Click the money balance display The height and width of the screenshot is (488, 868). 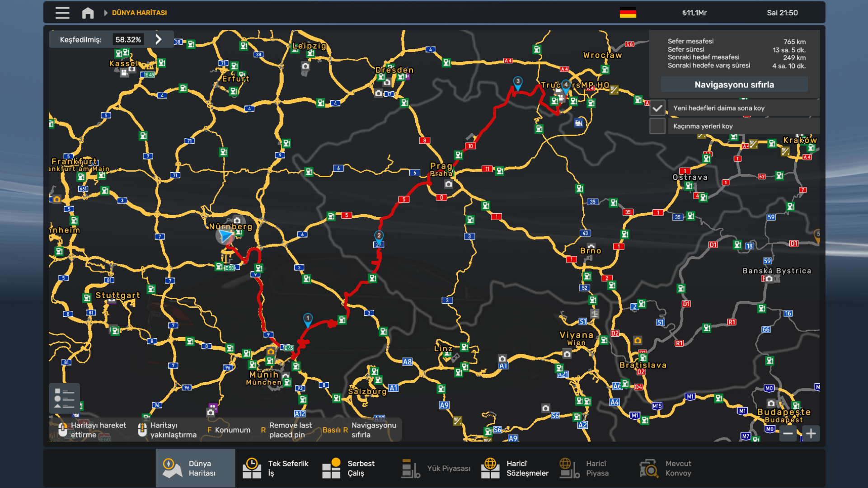coord(694,13)
